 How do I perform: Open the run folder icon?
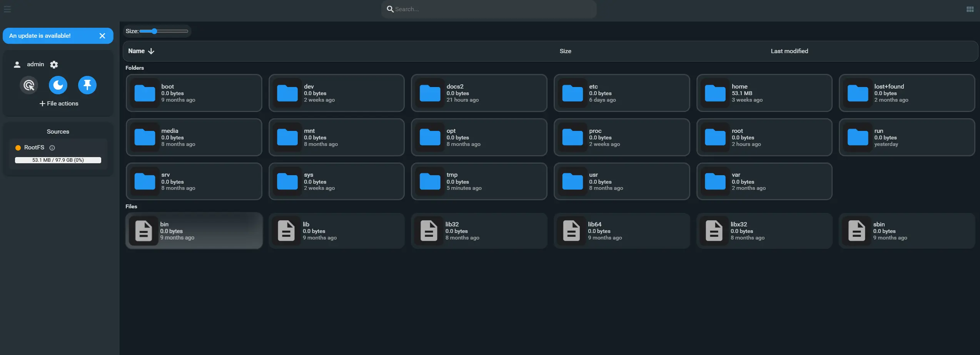(858, 137)
